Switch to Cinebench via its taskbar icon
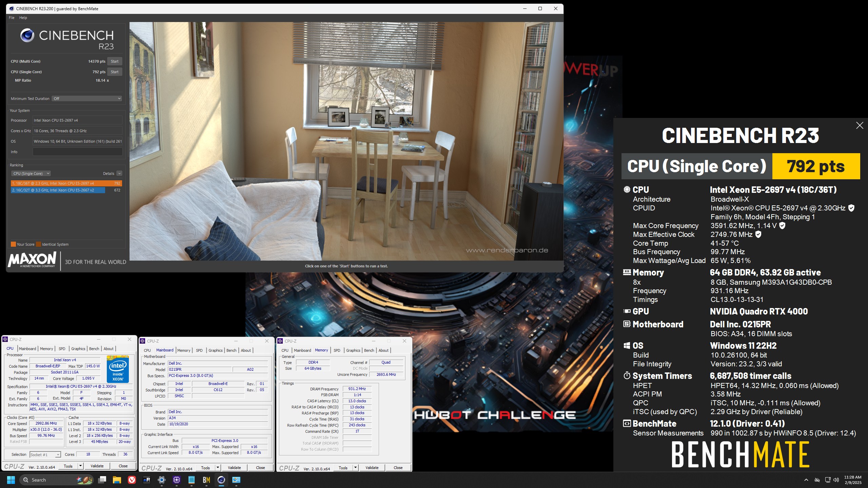 pos(221,480)
